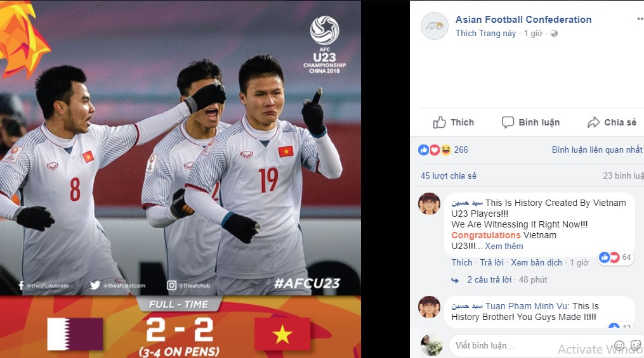Image resolution: width=644 pixels, height=358 pixels.
Task: Open the emoji picker in comment box
Action: pos(619,345)
